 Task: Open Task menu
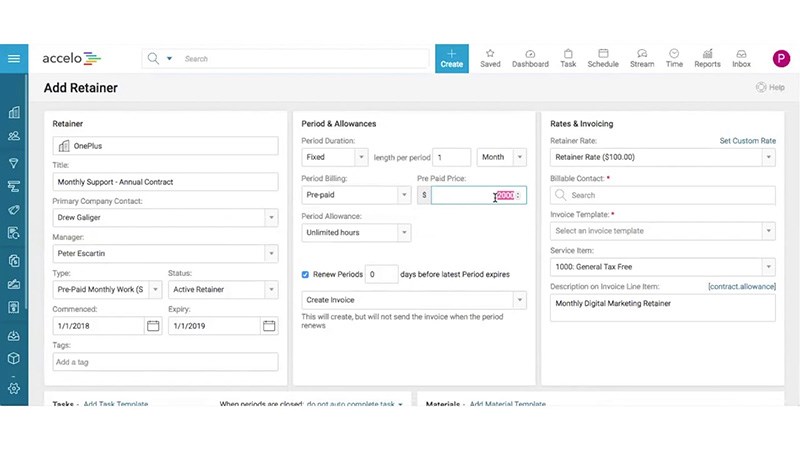coord(568,59)
